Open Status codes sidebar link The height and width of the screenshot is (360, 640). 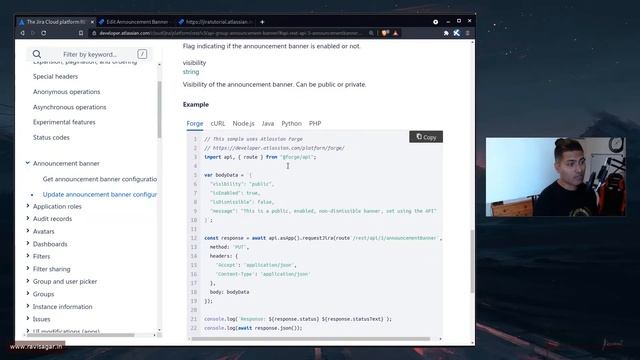tap(51, 138)
